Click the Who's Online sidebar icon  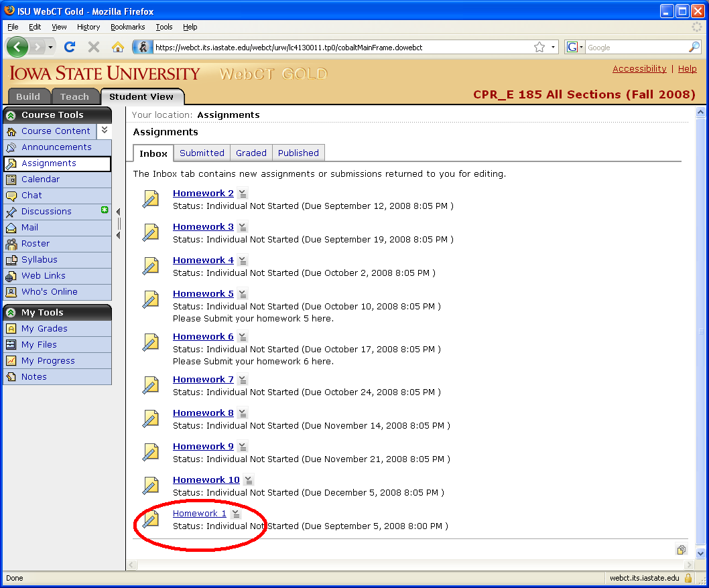pyautogui.click(x=11, y=292)
